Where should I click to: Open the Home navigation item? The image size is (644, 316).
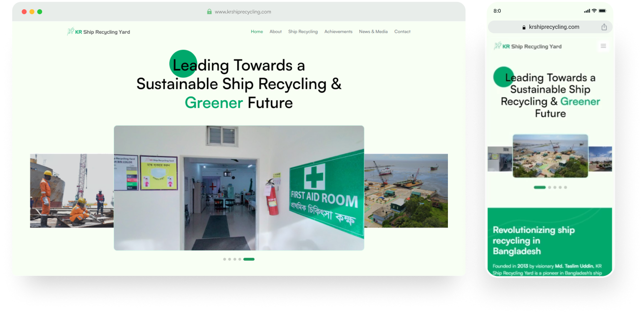(x=257, y=32)
